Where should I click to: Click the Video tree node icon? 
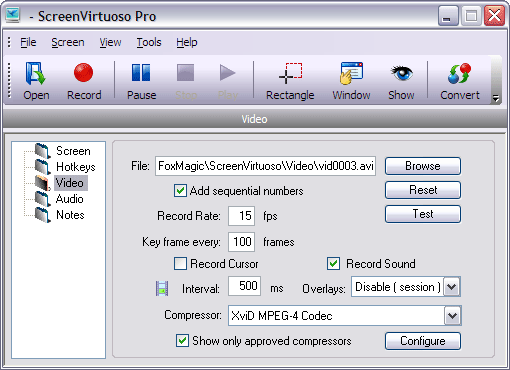43,183
